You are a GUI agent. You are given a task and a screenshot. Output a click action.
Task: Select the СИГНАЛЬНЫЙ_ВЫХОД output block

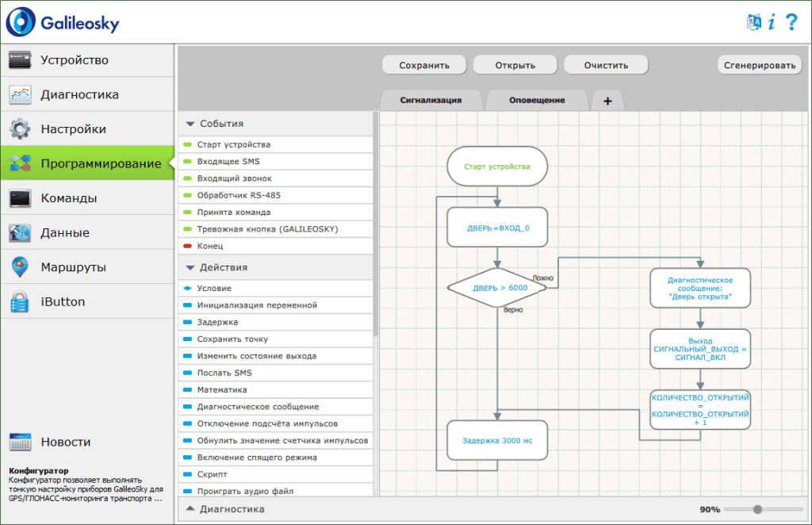click(700, 349)
